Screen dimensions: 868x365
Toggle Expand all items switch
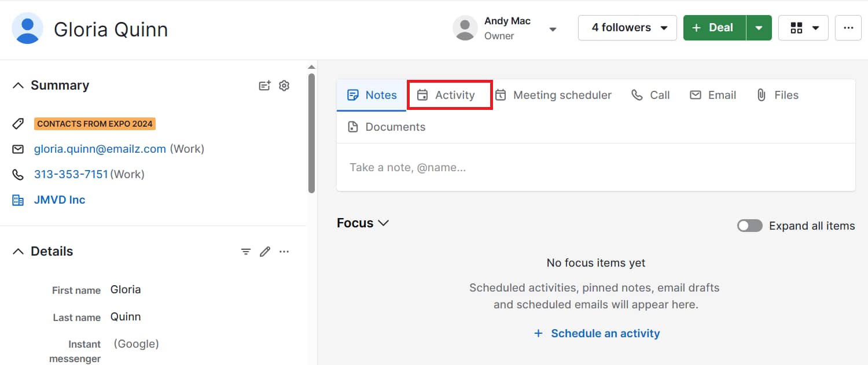[750, 226]
